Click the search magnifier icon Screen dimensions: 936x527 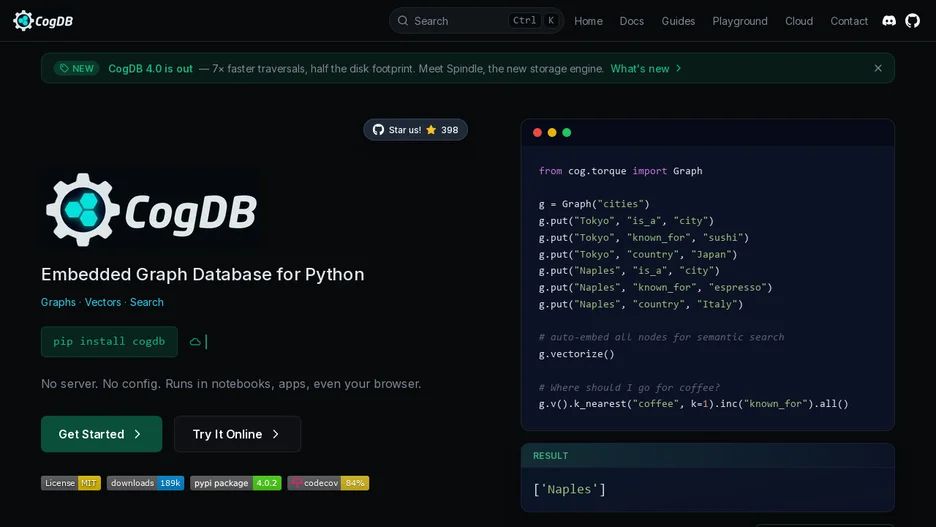pos(403,21)
